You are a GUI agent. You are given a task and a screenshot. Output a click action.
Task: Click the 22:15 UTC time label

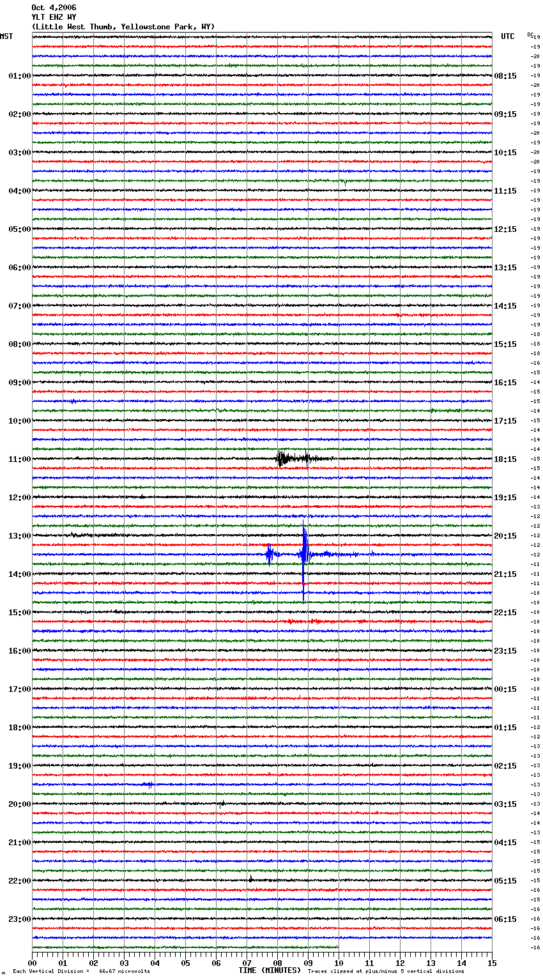pyautogui.click(x=505, y=613)
